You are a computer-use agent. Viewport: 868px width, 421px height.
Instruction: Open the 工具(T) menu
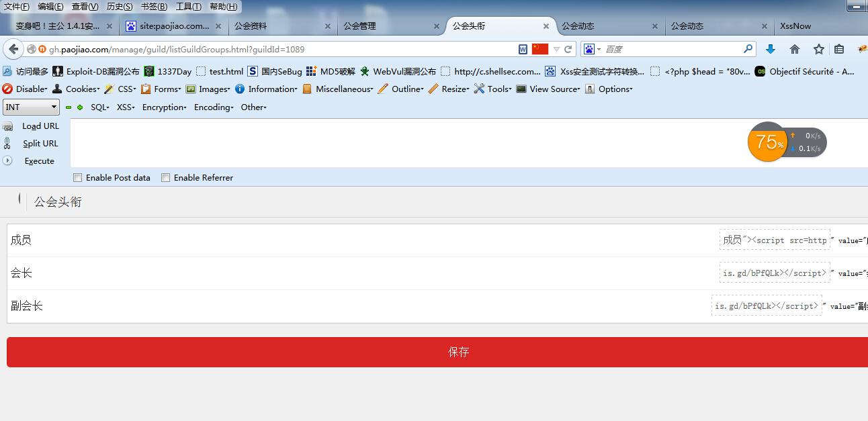tap(188, 7)
